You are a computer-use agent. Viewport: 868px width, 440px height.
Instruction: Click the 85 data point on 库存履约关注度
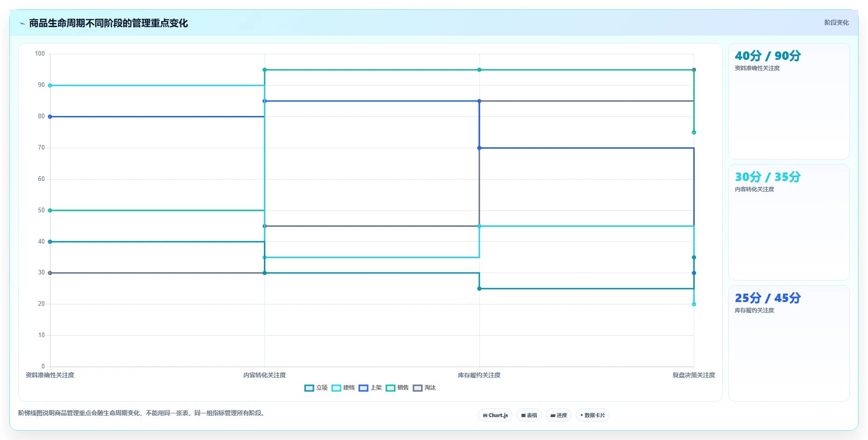[x=479, y=101]
